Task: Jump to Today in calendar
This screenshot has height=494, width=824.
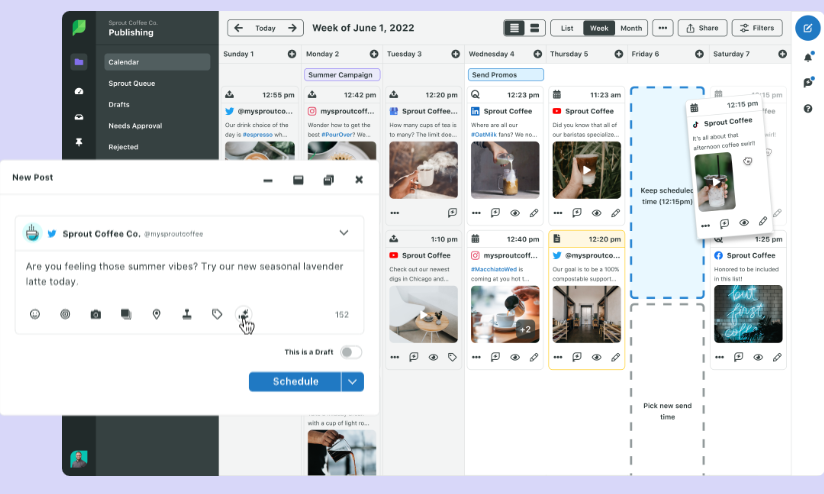Action: point(265,28)
